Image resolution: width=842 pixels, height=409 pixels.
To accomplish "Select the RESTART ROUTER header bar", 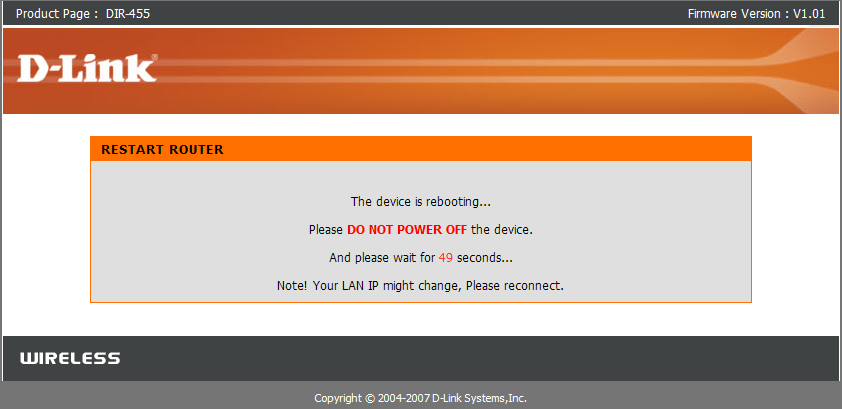I will pos(420,149).
